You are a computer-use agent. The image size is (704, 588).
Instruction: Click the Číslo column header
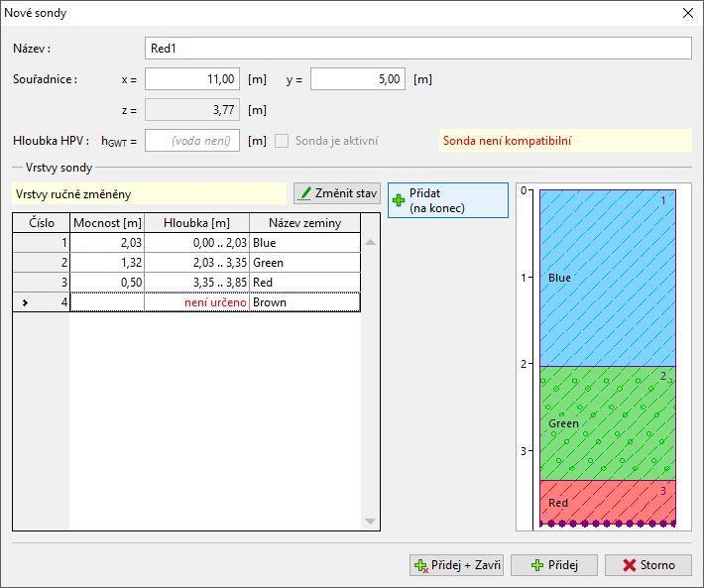point(42,223)
